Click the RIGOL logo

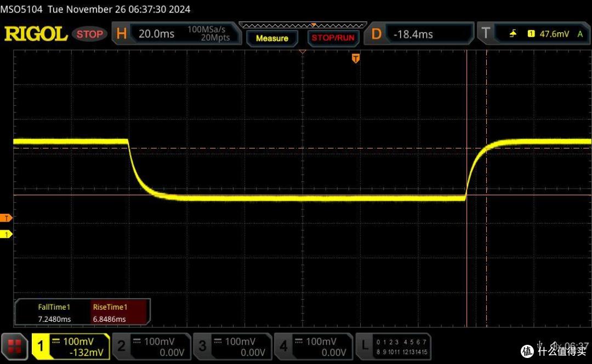pos(36,34)
